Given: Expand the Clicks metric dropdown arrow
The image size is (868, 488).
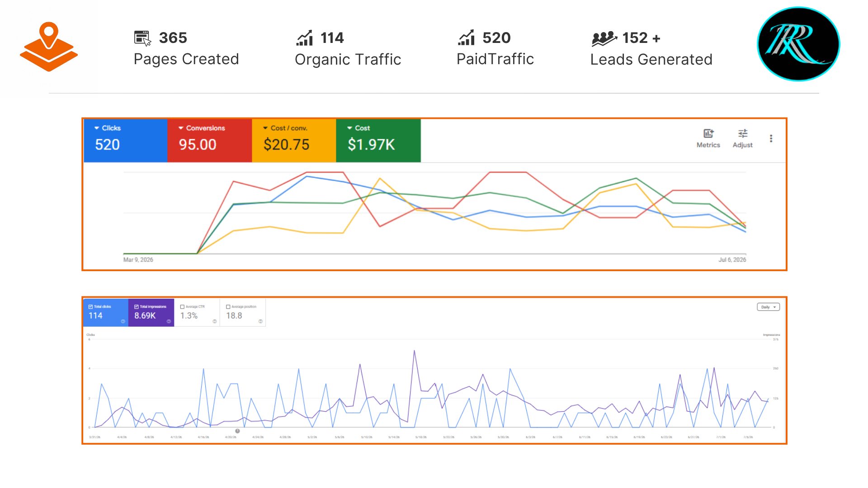Looking at the screenshot, I should [97, 128].
